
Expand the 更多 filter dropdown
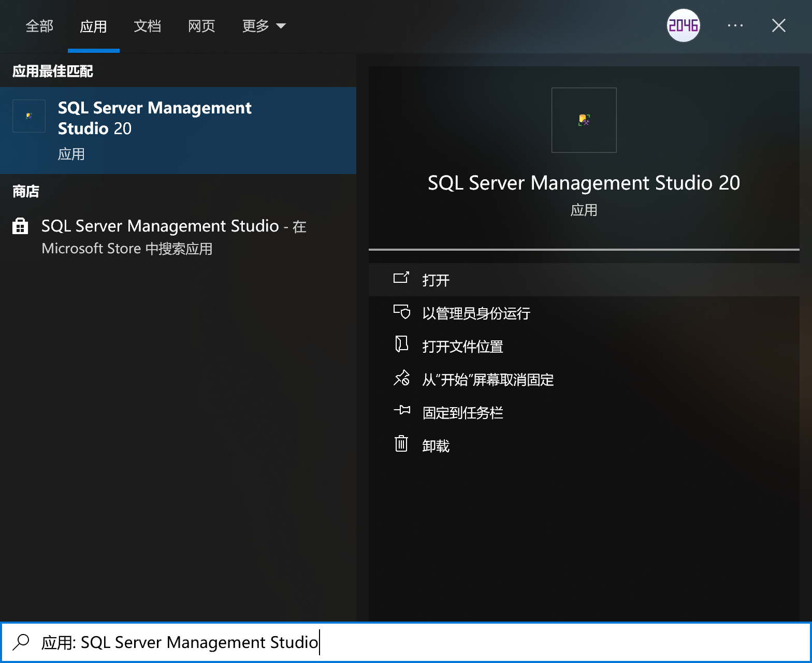(x=264, y=26)
